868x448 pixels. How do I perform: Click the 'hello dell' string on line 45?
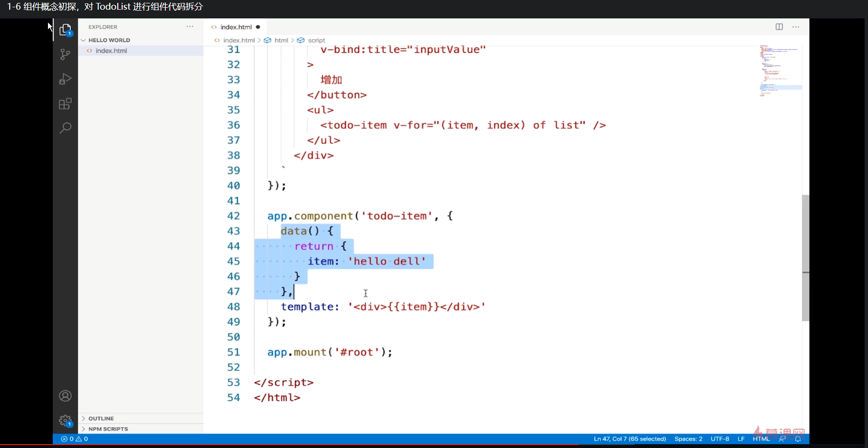click(x=387, y=261)
